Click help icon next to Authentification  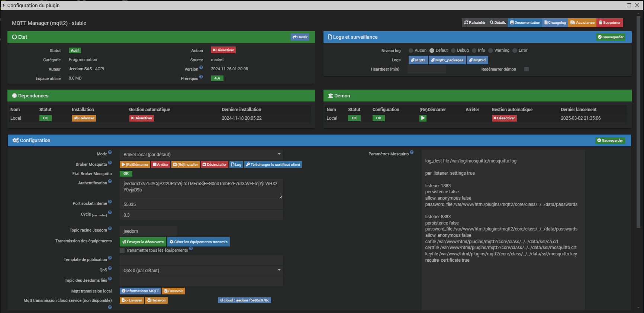tap(110, 181)
